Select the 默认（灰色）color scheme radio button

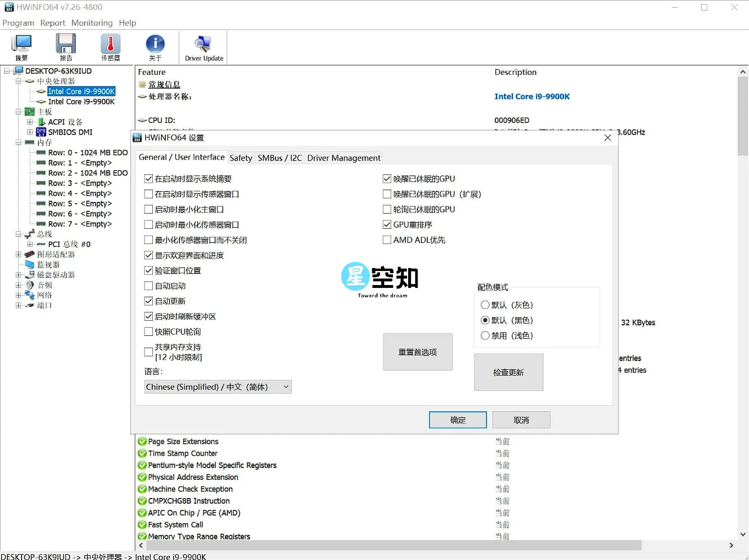click(485, 305)
